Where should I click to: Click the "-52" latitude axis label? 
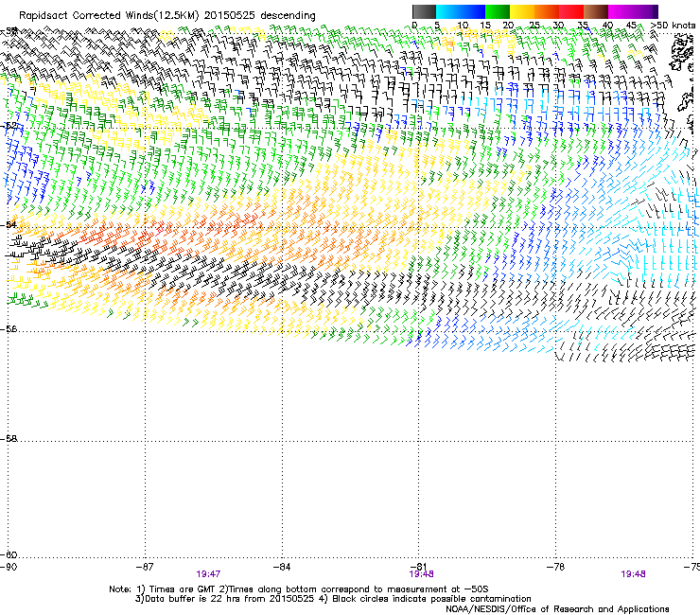click(x=9, y=126)
